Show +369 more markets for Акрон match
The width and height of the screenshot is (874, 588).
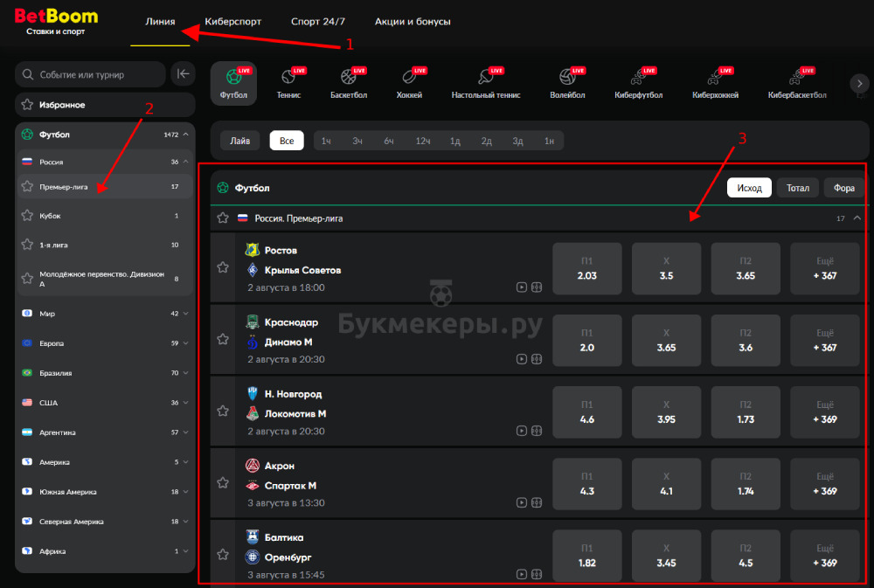pyautogui.click(x=825, y=484)
